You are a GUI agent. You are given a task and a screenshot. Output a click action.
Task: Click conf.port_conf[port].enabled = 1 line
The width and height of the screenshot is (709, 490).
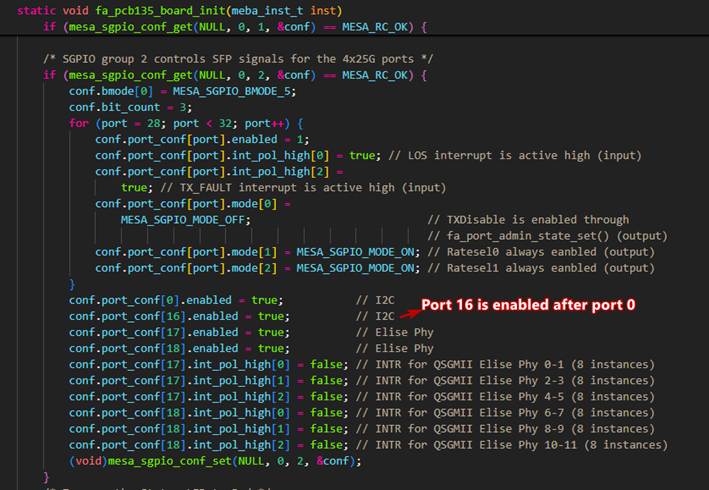click(202, 139)
